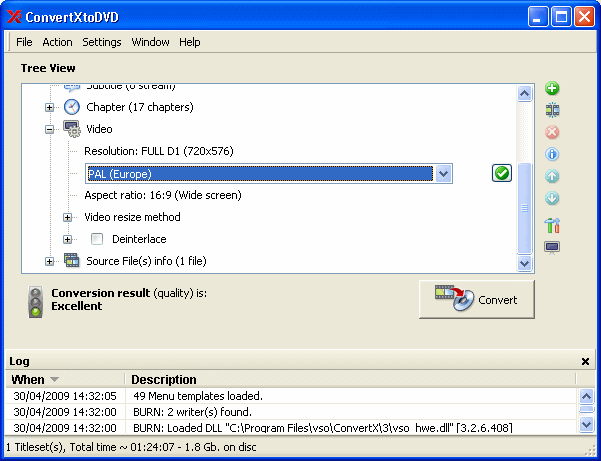Click the Excellent quality result text
The width and height of the screenshot is (601, 461).
(77, 306)
